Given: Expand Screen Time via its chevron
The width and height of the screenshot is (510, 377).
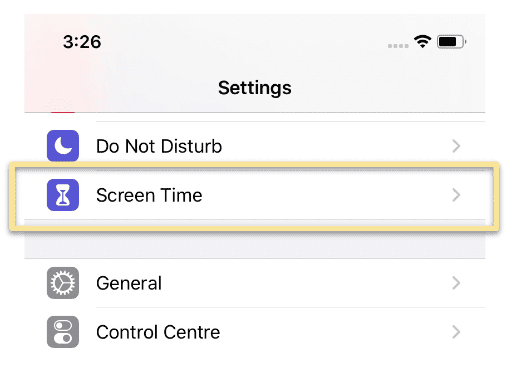Looking at the screenshot, I should 456,195.
